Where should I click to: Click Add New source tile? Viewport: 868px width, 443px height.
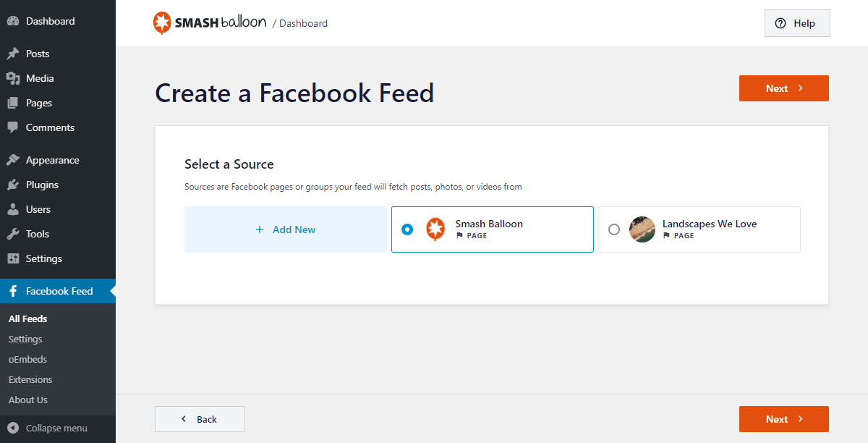(x=286, y=229)
